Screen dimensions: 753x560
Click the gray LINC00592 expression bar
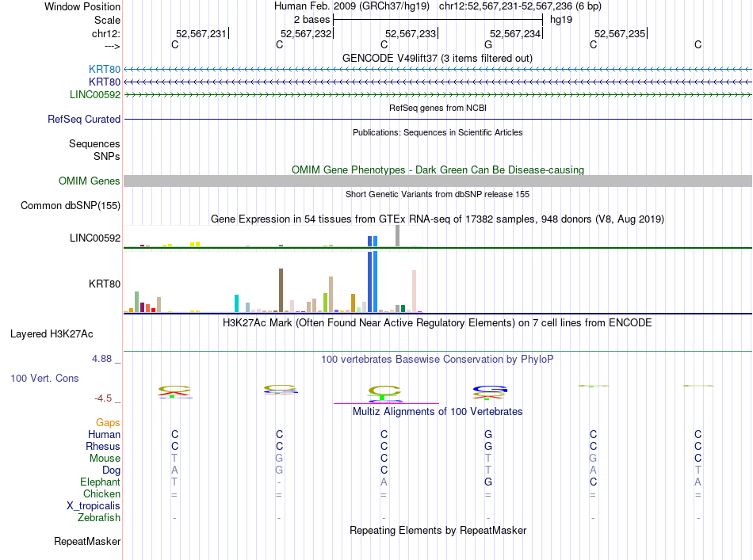coord(398,235)
